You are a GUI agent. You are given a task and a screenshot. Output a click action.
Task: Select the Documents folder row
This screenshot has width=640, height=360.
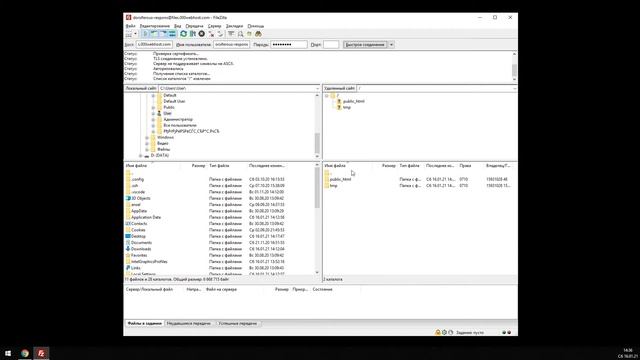220,242
